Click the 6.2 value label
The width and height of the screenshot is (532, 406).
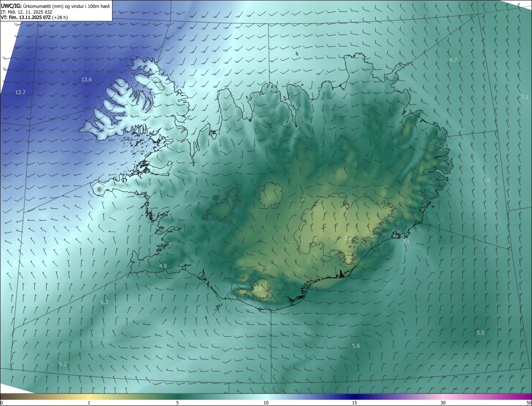point(63,364)
